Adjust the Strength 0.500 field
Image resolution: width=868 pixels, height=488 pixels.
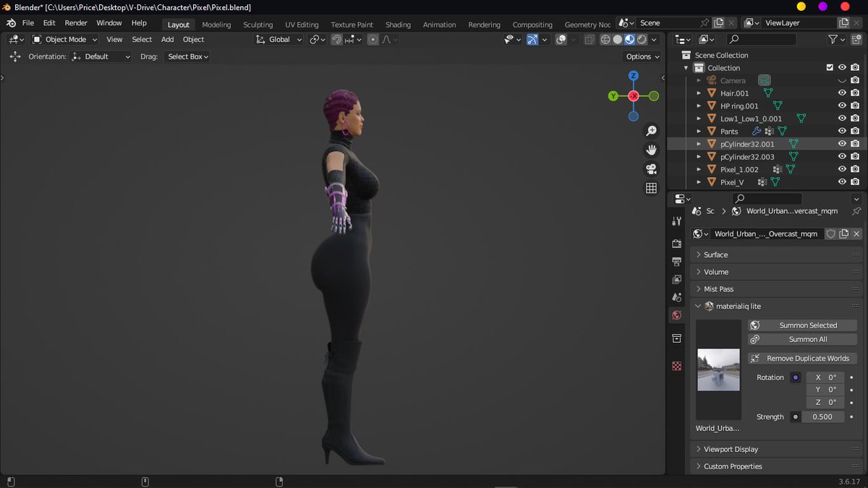822,417
